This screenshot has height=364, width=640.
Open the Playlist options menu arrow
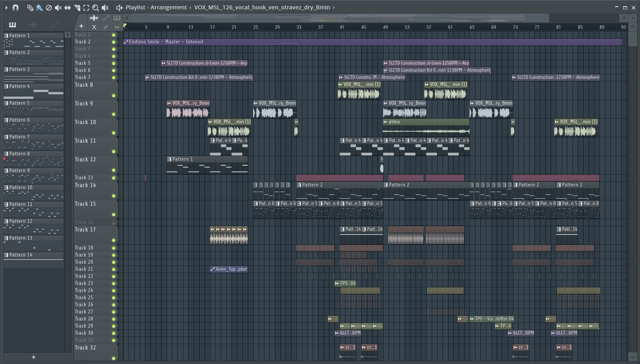[x=6, y=8]
